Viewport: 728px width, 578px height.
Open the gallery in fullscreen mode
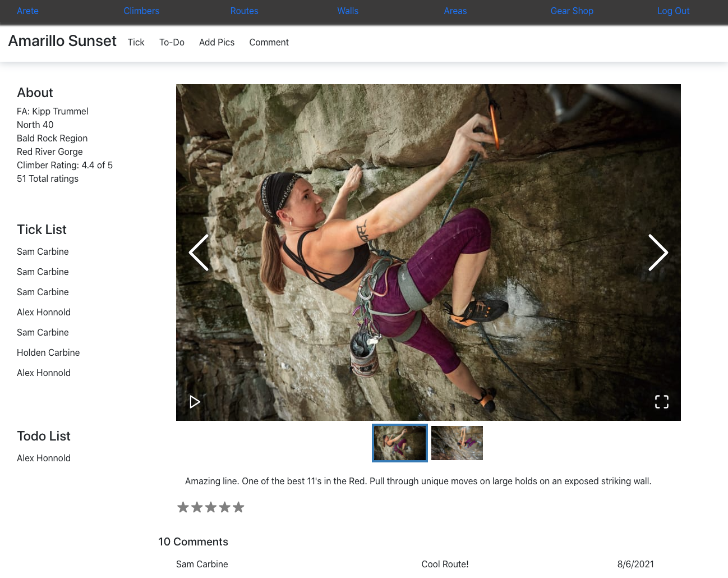pos(662,402)
